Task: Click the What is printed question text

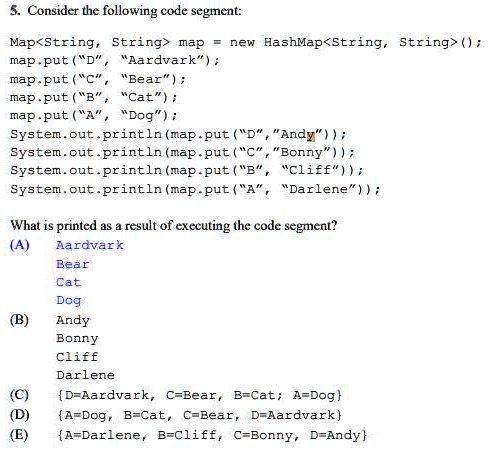Action: pyautogui.click(x=174, y=226)
